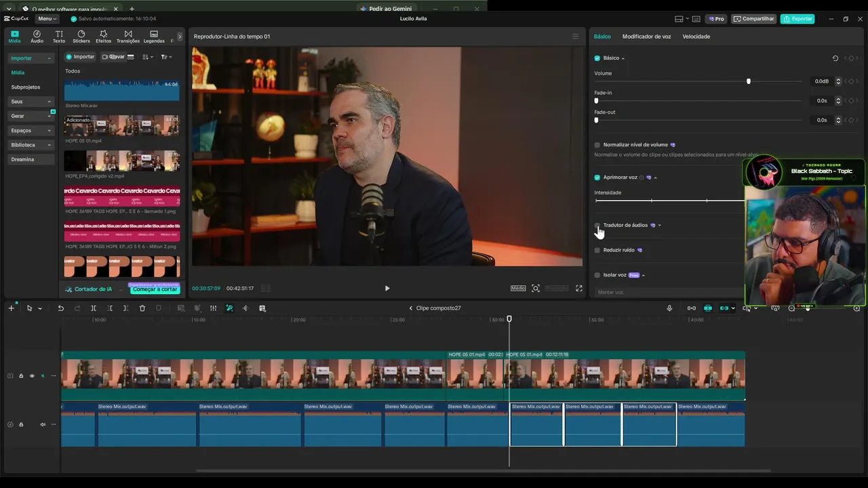Open the selection tool mode dropdown
Viewport: 868px width, 488px height.
click(40, 308)
